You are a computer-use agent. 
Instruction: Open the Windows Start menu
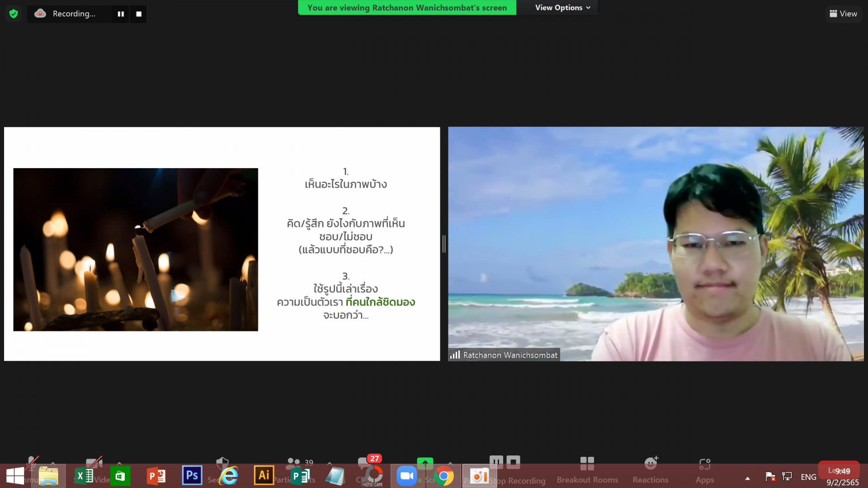coord(15,476)
